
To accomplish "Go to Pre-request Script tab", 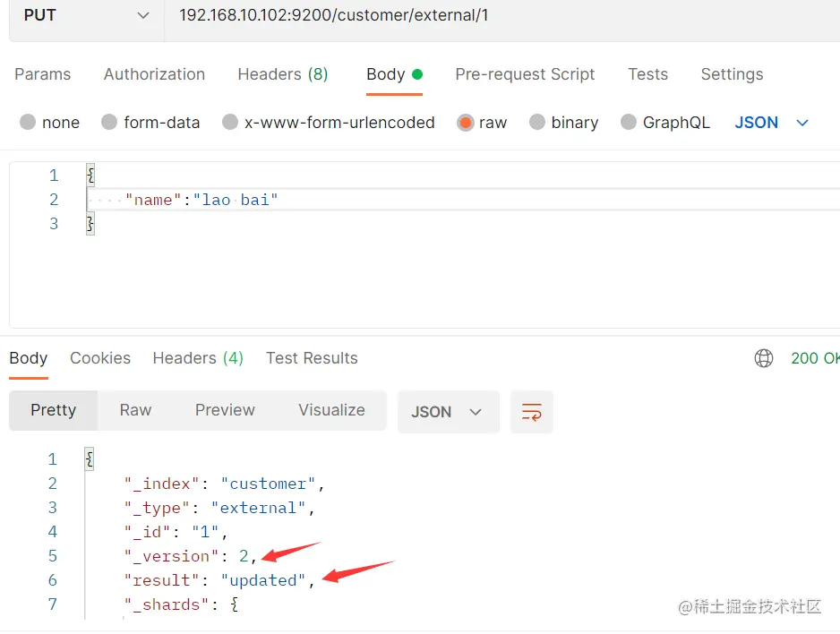I will [525, 74].
